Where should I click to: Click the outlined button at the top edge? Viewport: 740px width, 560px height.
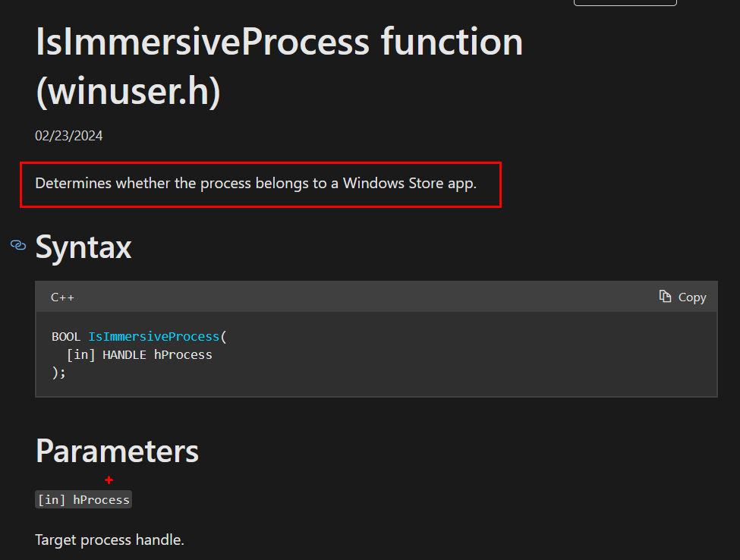(x=625, y=2)
